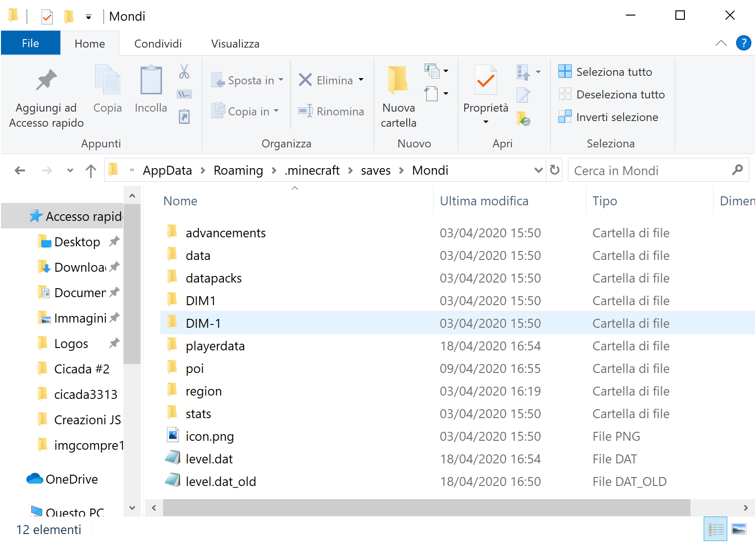Screen dimensions: 756x542
Task: Select the region folder
Action: [x=203, y=391]
